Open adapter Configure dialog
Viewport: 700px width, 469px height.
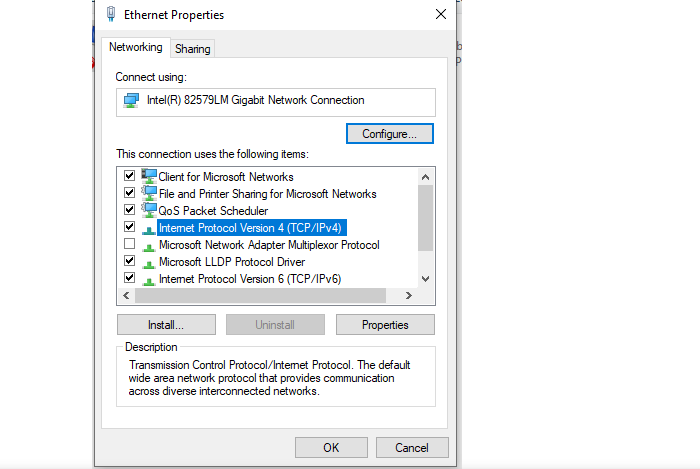click(x=390, y=134)
